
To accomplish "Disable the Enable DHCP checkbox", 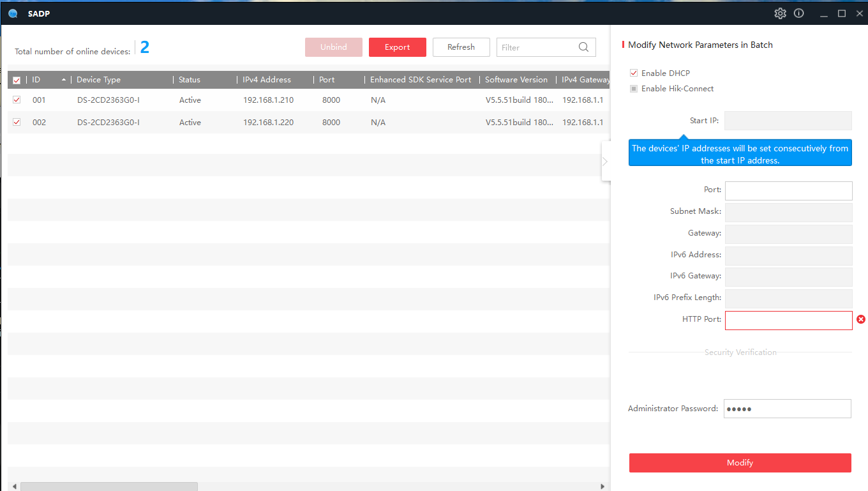I will pos(634,73).
